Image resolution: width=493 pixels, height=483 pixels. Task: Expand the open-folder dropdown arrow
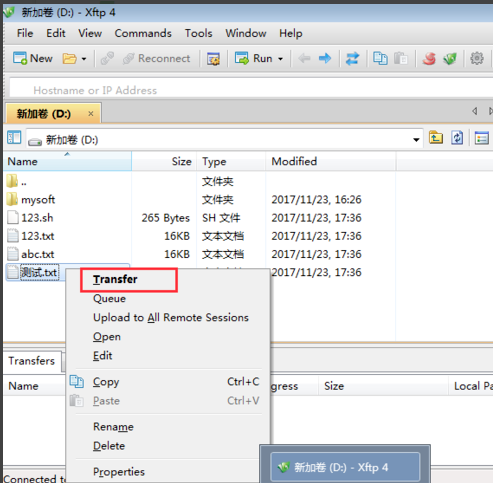click(x=84, y=59)
